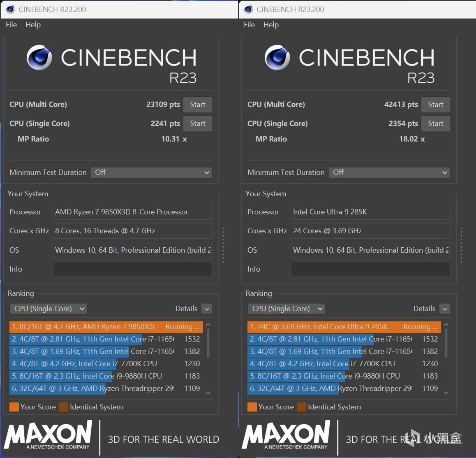Expand Details dropdown arrow in left window
Viewport: 476px width, 458px height.
[x=207, y=309]
